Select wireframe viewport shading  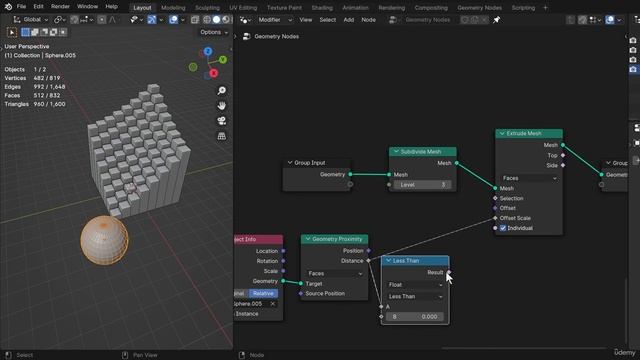[207, 20]
